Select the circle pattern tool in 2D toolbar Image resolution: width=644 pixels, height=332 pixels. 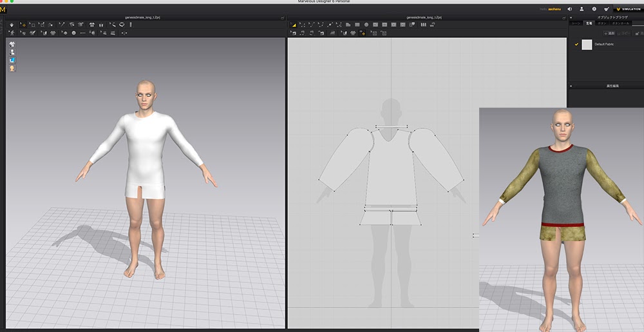click(x=366, y=24)
